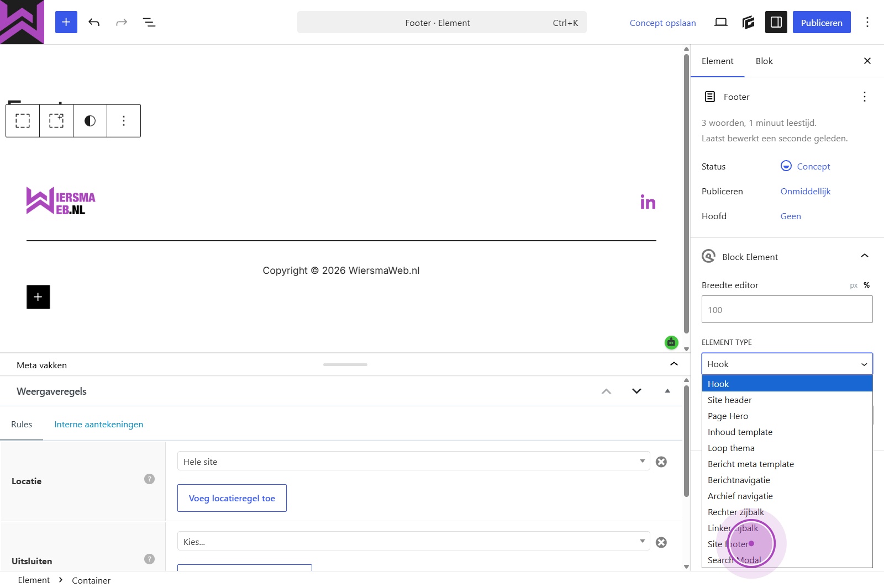The height and width of the screenshot is (588, 884).
Task: Open document overview list view
Action: point(149,22)
